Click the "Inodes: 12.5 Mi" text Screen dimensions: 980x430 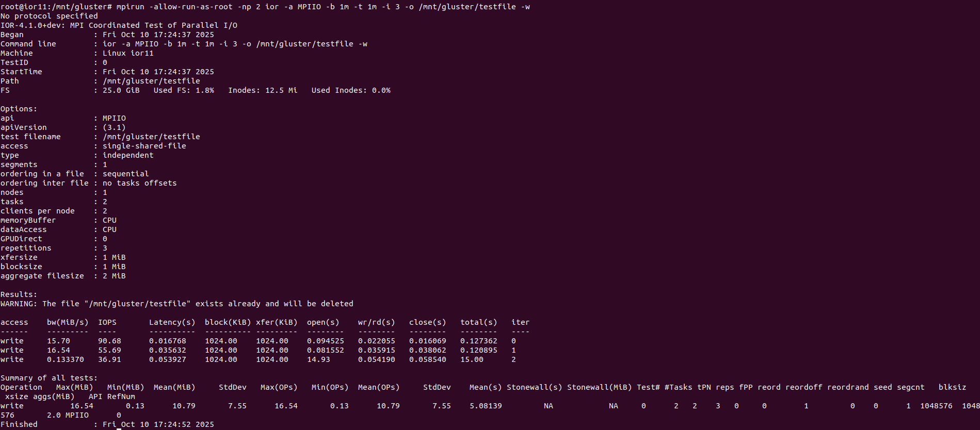[263, 90]
